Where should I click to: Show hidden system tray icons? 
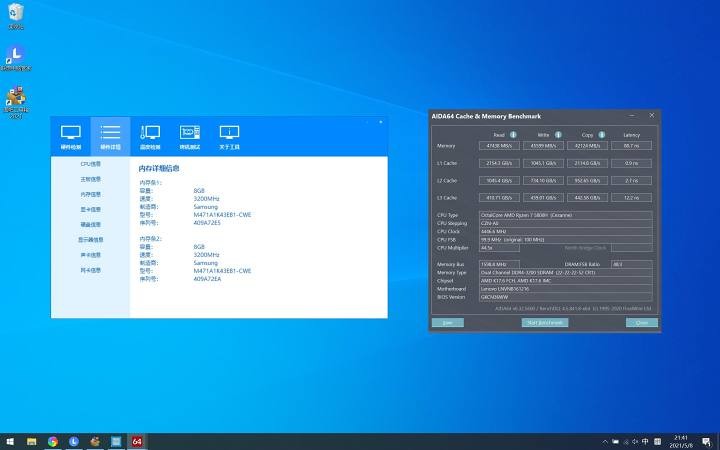pyautogui.click(x=605, y=442)
